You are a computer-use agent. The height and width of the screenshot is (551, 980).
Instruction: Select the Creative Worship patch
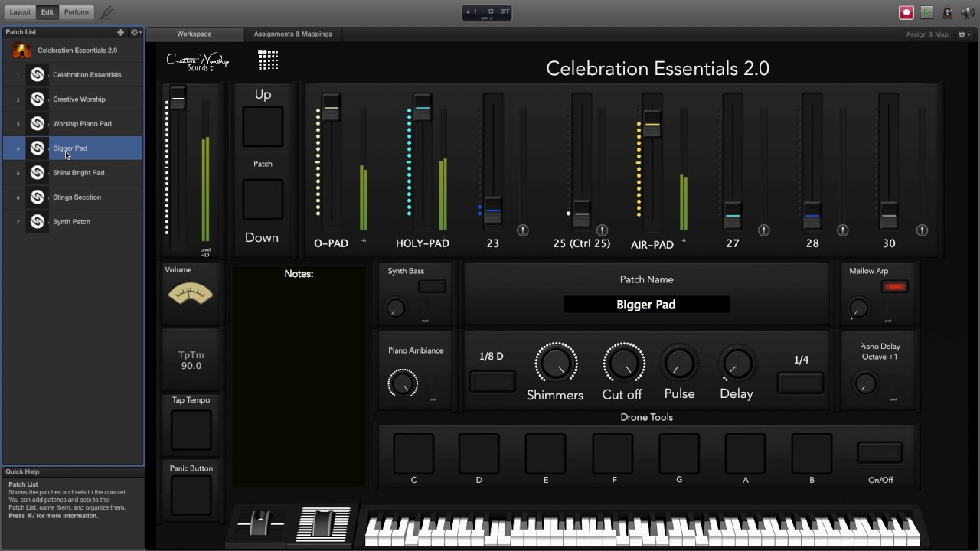(73, 99)
